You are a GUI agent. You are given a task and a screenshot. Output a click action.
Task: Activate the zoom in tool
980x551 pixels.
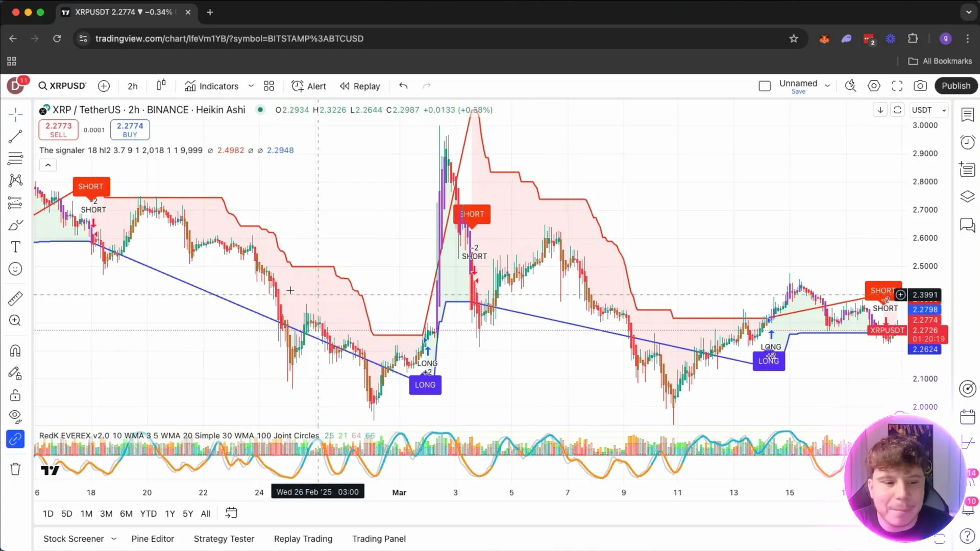coord(15,320)
